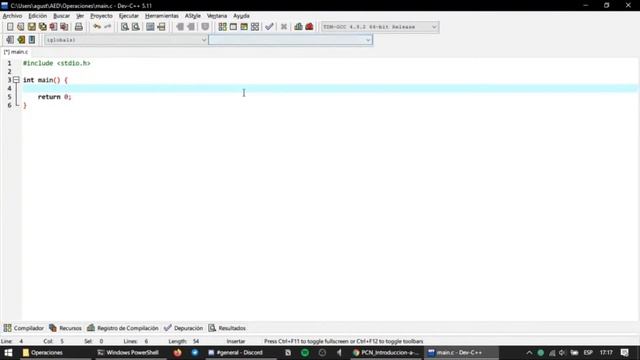Click the Redo toolbar icon
Image resolution: width=640 pixels, height=360 pixels.
108,27
